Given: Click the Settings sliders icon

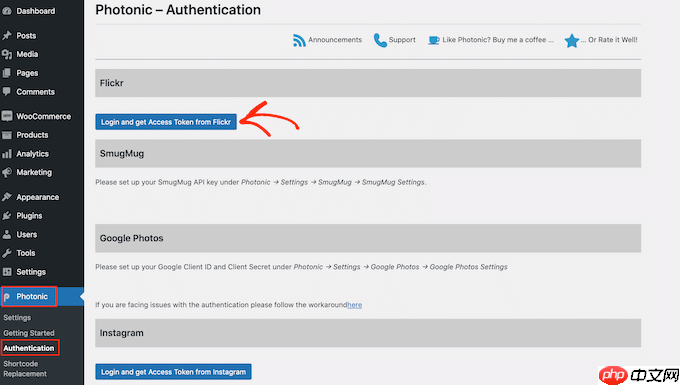Looking at the screenshot, I should pyautogui.click(x=7, y=272).
